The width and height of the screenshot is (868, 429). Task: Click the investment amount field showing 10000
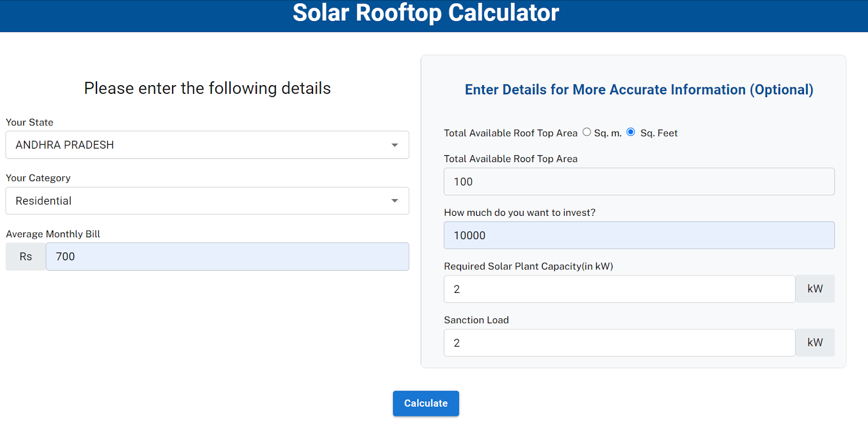tap(639, 235)
